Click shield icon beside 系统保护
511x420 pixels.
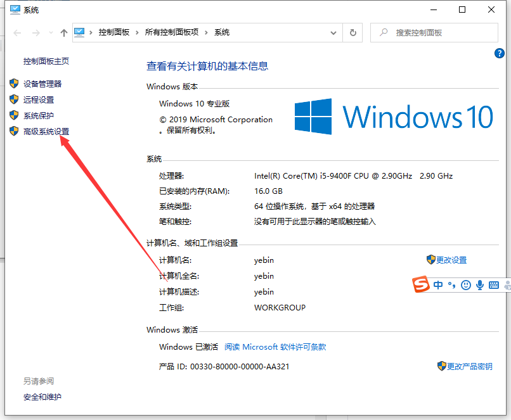[x=14, y=115]
